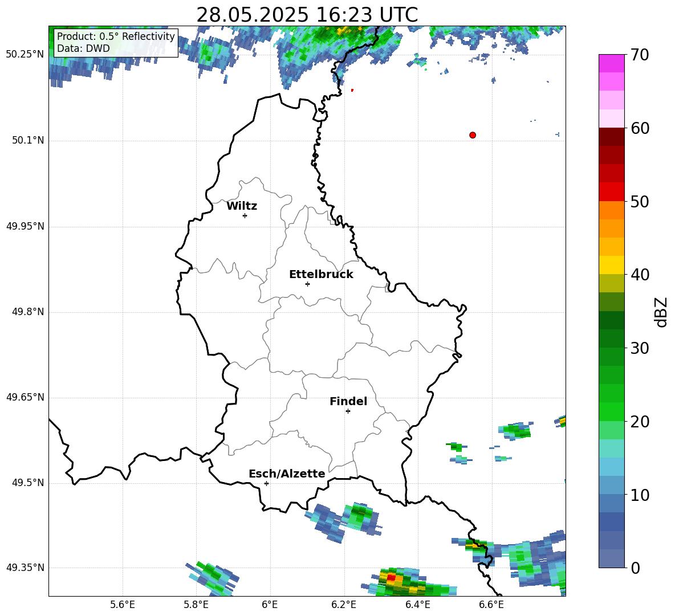The height and width of the screenshot is (616, 675).
Task: Click the 6.4°E longitude tick label
Action: click(x=417, y=605)
